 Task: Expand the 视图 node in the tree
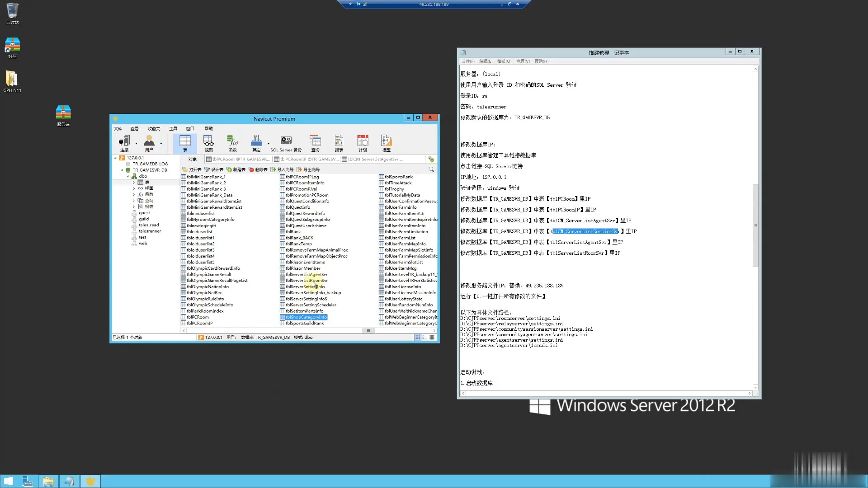click(134, 188)
